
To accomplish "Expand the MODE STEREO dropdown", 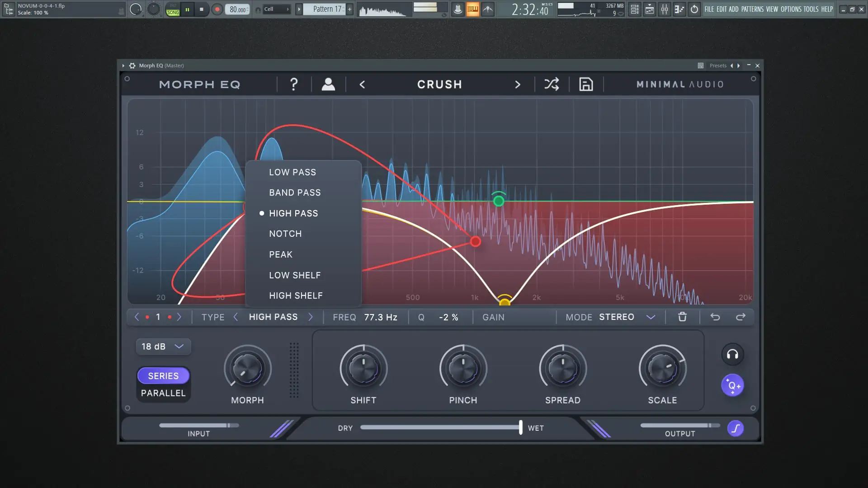I will (x=651, y=317).
